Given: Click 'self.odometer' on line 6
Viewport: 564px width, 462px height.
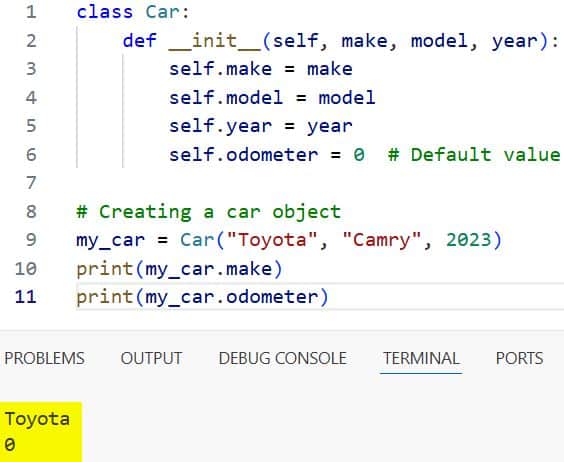Looking at the screenshot, I should pyautogui.click(x=244, y=155).
